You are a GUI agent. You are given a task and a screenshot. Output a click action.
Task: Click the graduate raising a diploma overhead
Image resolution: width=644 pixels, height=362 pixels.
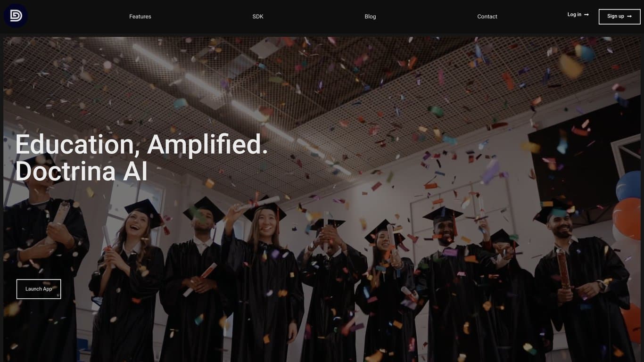(263, 278)
